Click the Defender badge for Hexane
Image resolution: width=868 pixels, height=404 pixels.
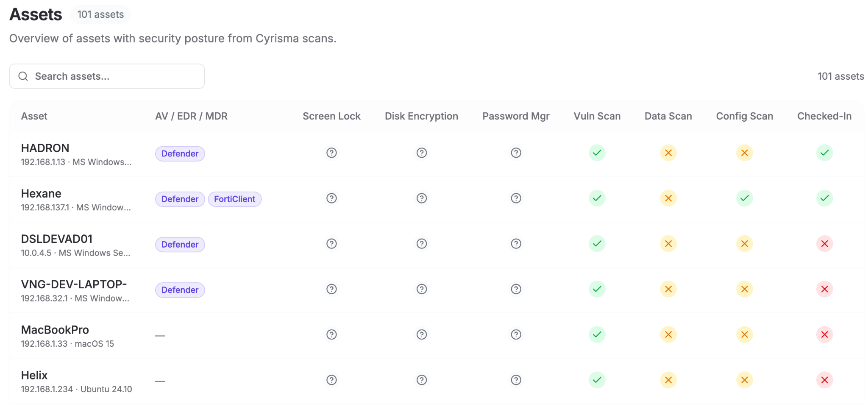tap(180, 199)
